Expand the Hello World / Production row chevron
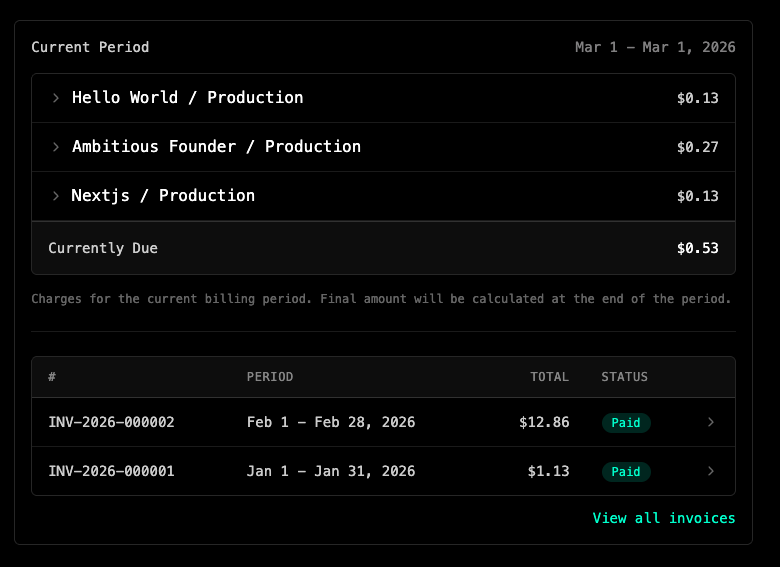This screenshot has width=780, height=567. point(56,98)
